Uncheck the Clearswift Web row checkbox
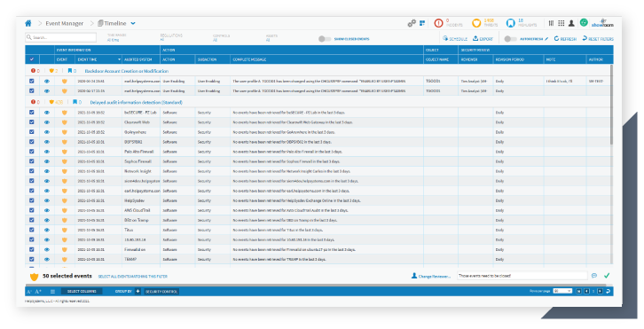Image resolution: width=644 pixels, height=329 pixels. tap(32, 122)
